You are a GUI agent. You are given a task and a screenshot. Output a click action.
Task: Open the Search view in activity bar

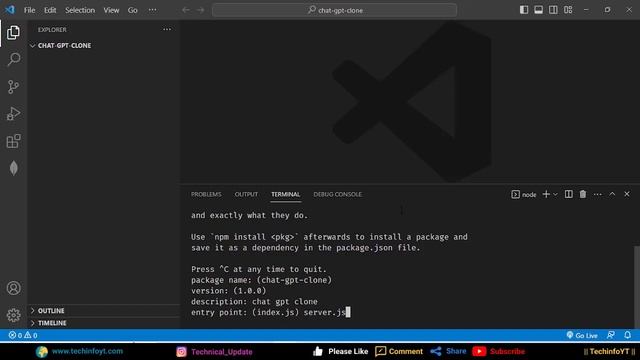click(13, 60)
